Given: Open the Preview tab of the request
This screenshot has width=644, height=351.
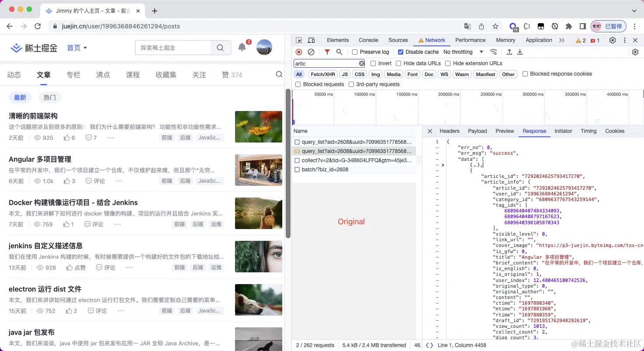Looking at the screenshot, I should [505, 131].
